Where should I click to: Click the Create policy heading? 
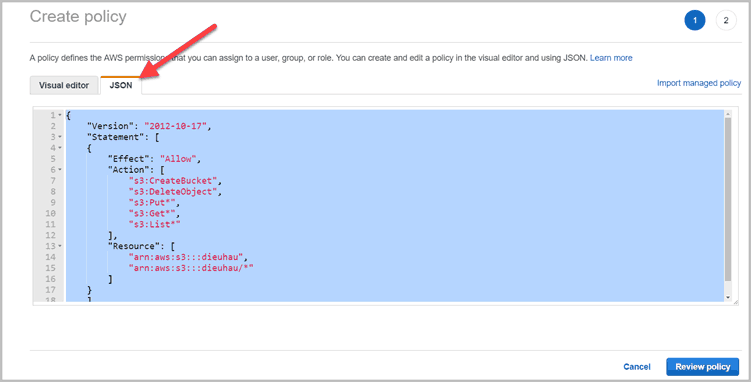pyautogui.click(x=78, y=16)
